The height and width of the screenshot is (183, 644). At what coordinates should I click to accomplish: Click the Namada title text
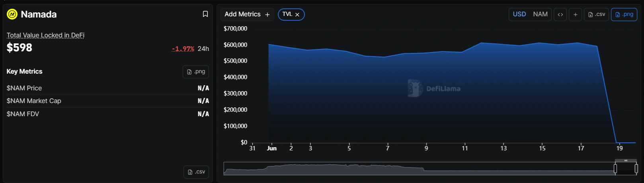point(39,14)
